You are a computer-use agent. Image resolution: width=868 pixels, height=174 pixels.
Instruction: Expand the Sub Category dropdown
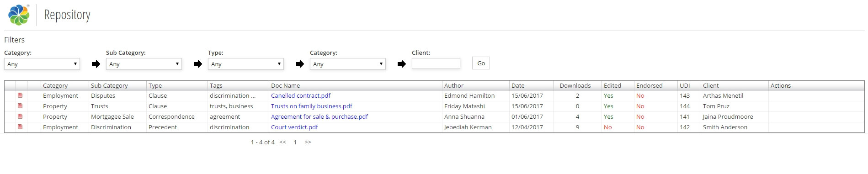click(x=144, y=64)
